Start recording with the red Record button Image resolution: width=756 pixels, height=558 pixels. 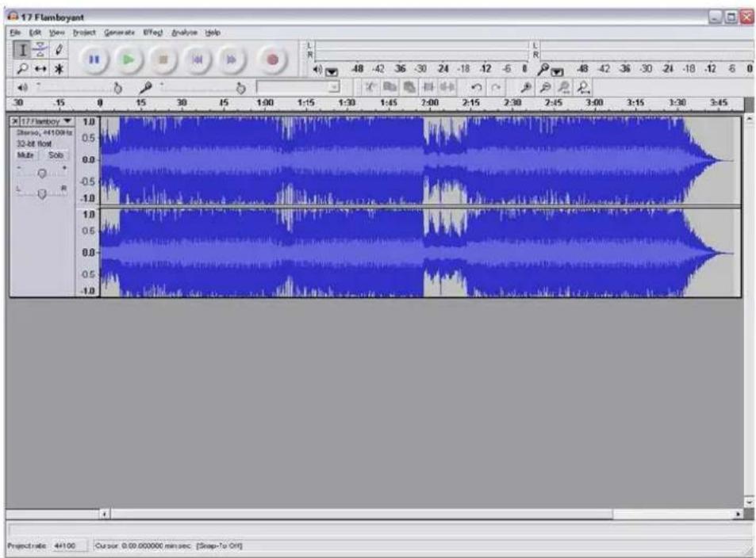pyautogui.click(x=272, y=59)
